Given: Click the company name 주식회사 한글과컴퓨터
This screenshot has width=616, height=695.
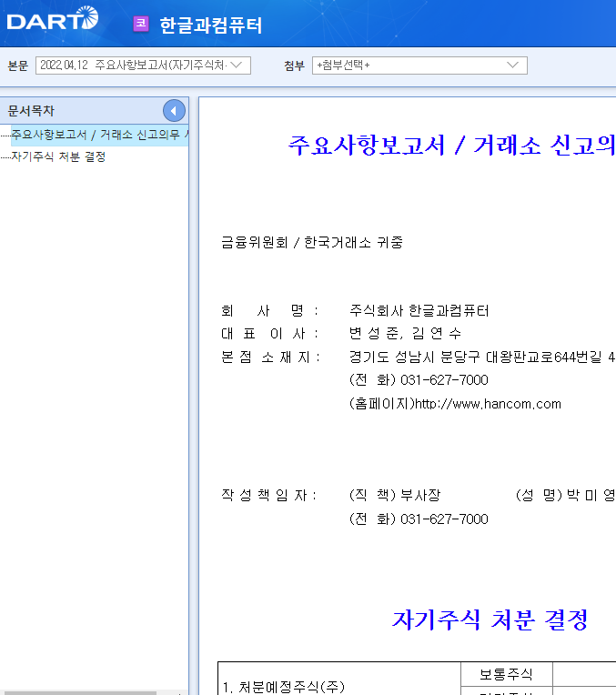Looking at the screenshot, I should pos(419,311).
